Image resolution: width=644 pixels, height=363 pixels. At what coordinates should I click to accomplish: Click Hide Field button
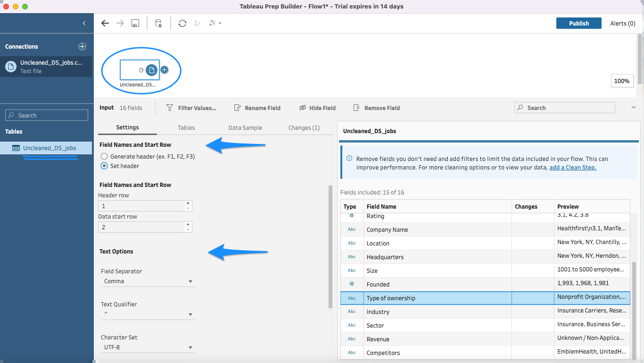pos(317,108)
